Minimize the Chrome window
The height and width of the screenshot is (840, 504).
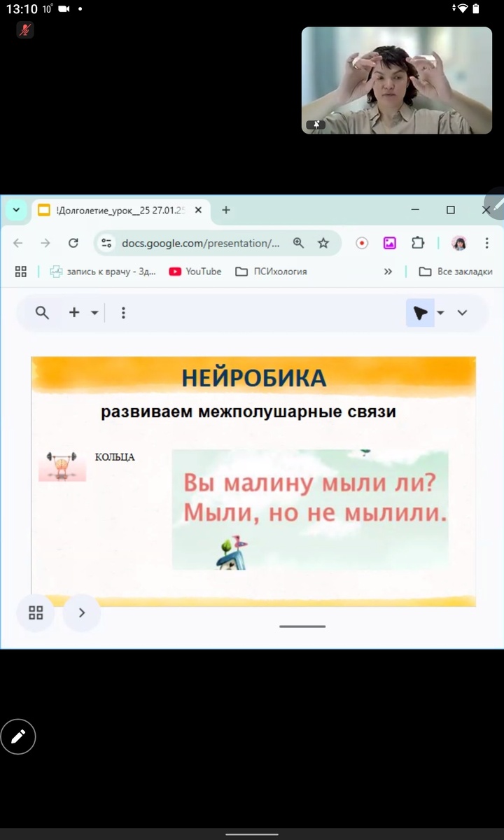tap(416, 210)
